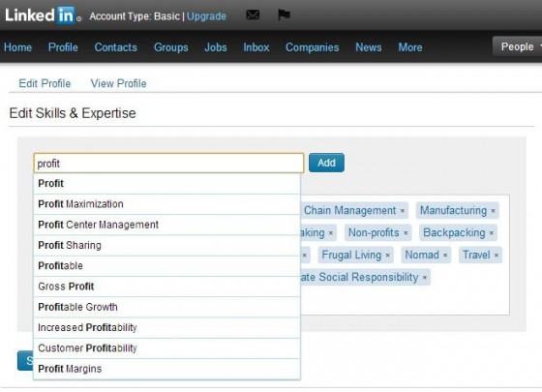
Task: Click the LinkedIn logo
Action: (41, 15)
